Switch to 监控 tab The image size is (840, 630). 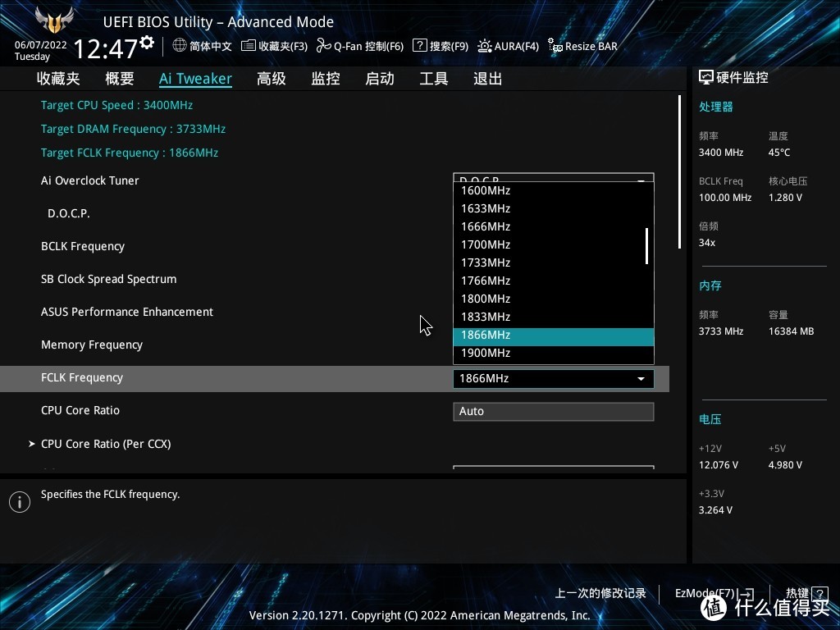[326, 79]
